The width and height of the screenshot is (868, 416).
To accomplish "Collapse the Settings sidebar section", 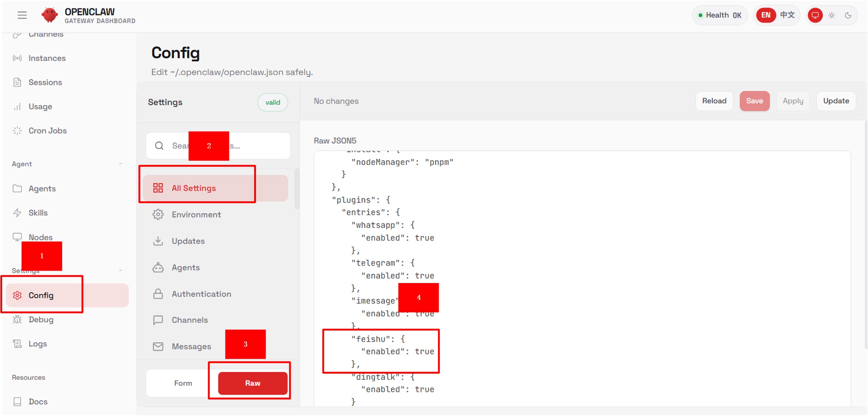I will click(x=120, y=271).
